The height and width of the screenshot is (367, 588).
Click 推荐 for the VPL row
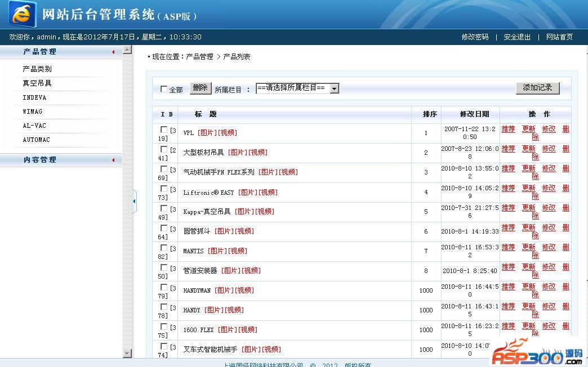click(509, 129)
